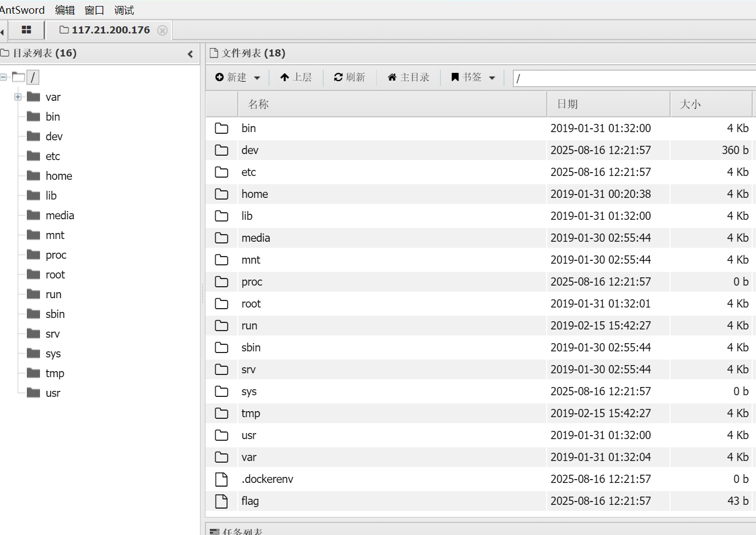The width and height of the screenshot is (756, 535).
Task: Select sys in the directory tree
Action: point(53,354)
